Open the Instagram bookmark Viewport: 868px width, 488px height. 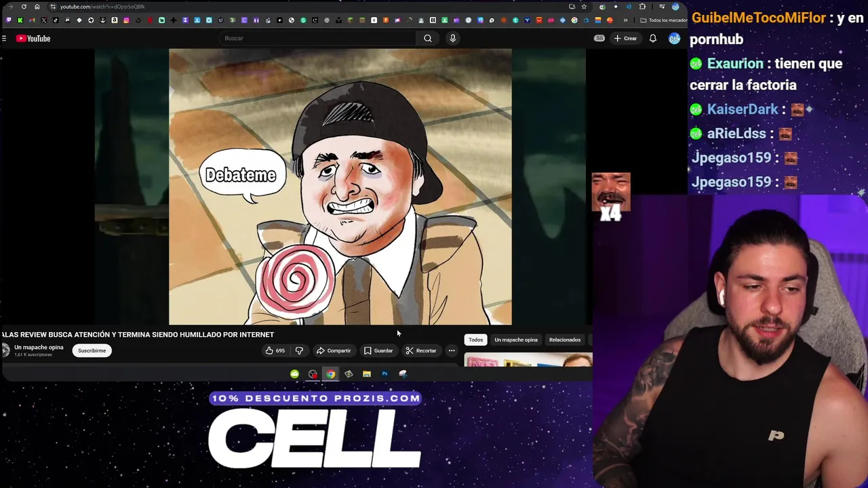click(x=126, y=20)
